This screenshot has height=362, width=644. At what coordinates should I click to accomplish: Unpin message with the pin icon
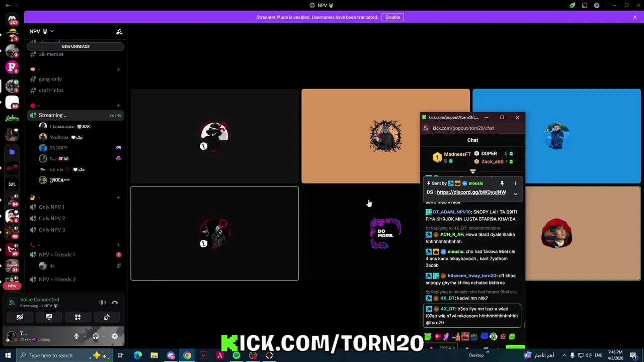(x=502, y=184)
